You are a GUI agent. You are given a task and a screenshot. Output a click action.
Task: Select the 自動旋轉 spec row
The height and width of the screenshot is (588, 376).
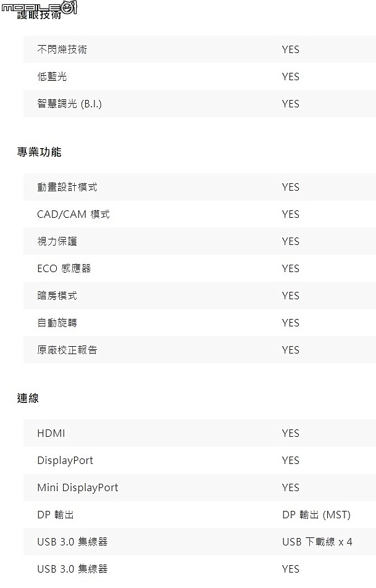(199, 323)
